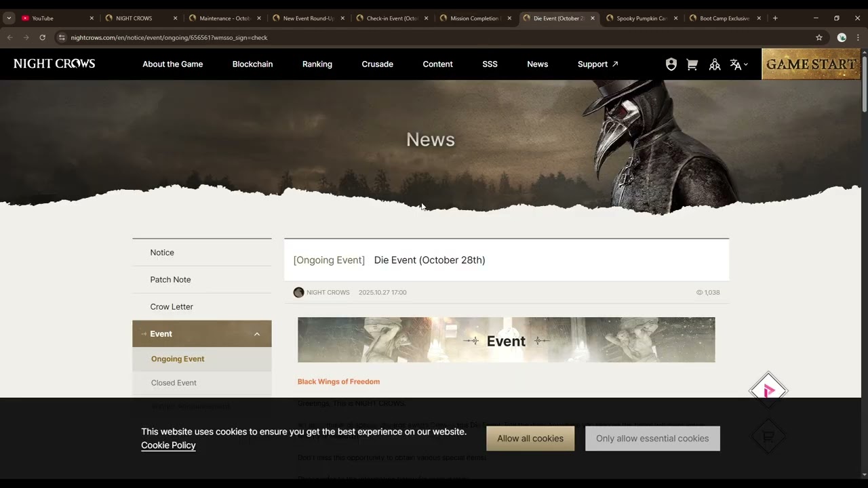Open the Crusade menu

pos(377,64)
